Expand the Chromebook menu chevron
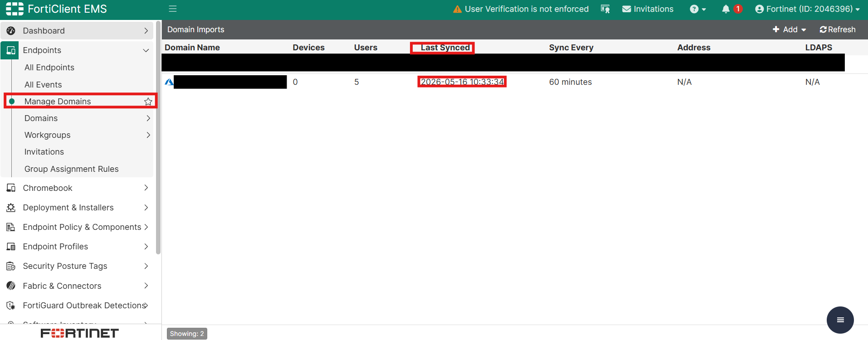The height and width of the screenshot is (340, 868). [146, 188]
